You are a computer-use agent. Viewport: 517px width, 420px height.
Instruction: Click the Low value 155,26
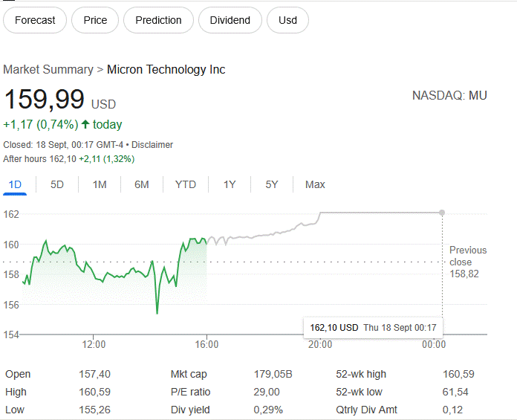click(x=94, y=410)
